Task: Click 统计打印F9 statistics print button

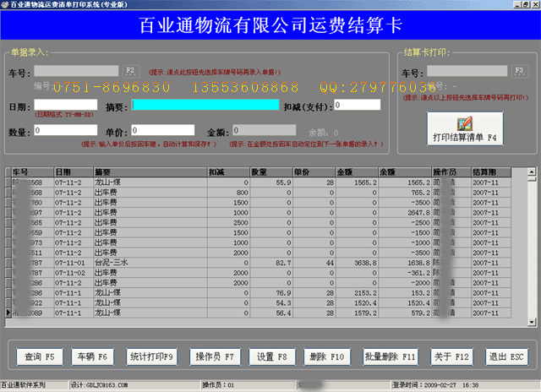Action: click(x=151, y=357)
